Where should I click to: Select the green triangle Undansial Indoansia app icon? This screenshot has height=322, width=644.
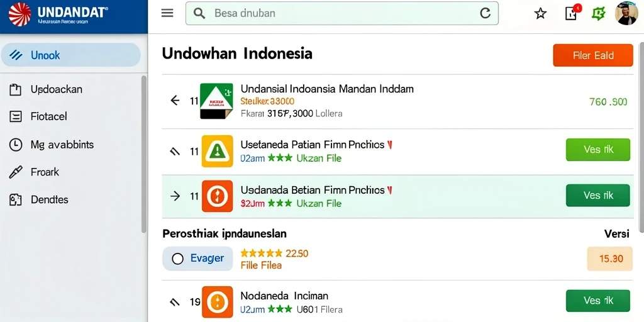[x=216, y=101]
